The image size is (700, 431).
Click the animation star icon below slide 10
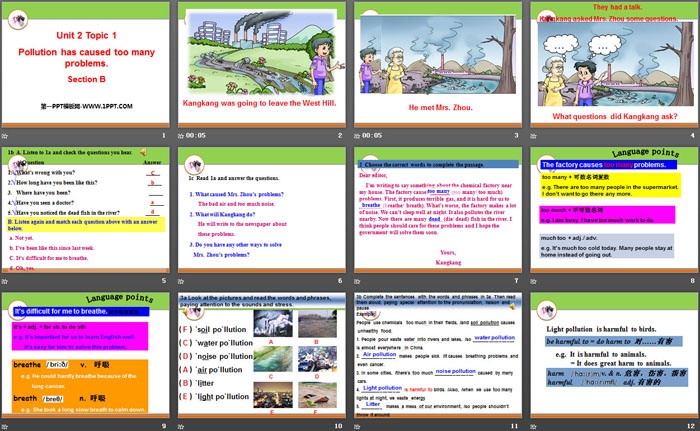(183, 426)
